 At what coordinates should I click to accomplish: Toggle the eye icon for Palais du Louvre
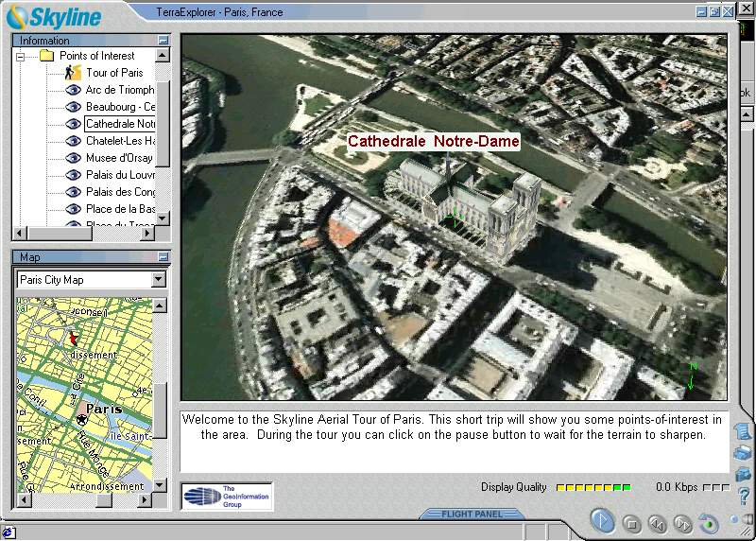tap(73, 175)
